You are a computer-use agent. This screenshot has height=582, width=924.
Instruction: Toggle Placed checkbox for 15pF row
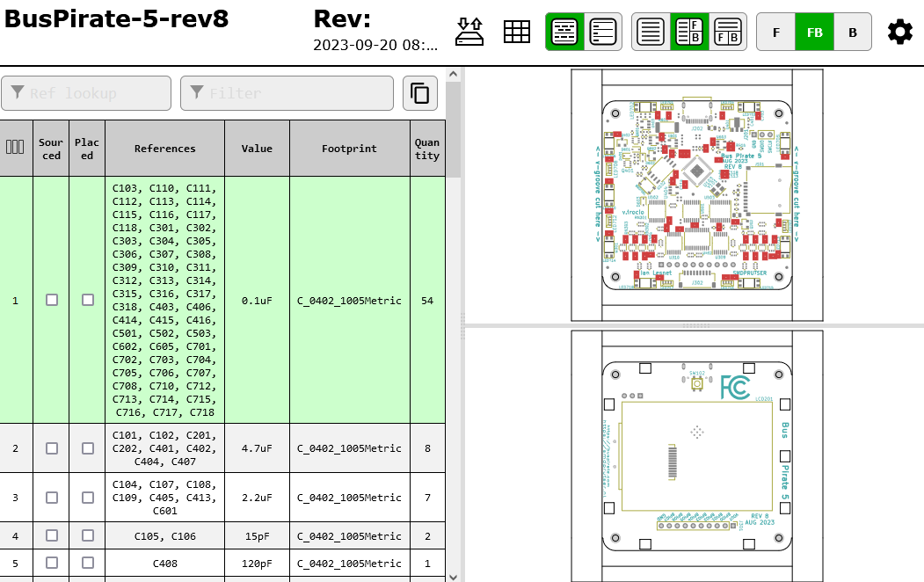[x=88, y=535]
